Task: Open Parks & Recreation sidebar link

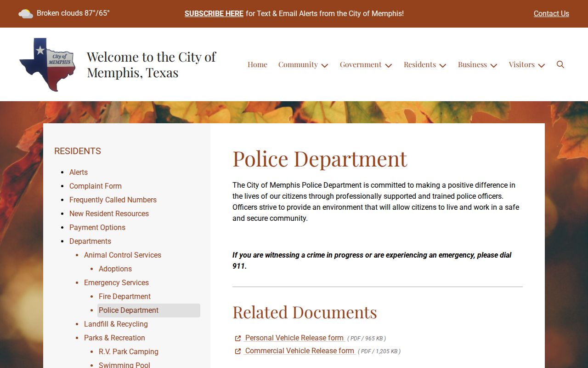Action: [114, 338]
